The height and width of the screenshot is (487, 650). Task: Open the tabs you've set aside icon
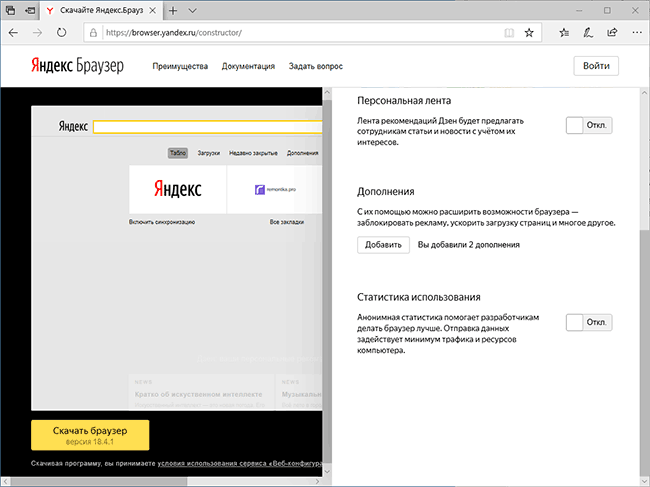click(x=10, y=10)
